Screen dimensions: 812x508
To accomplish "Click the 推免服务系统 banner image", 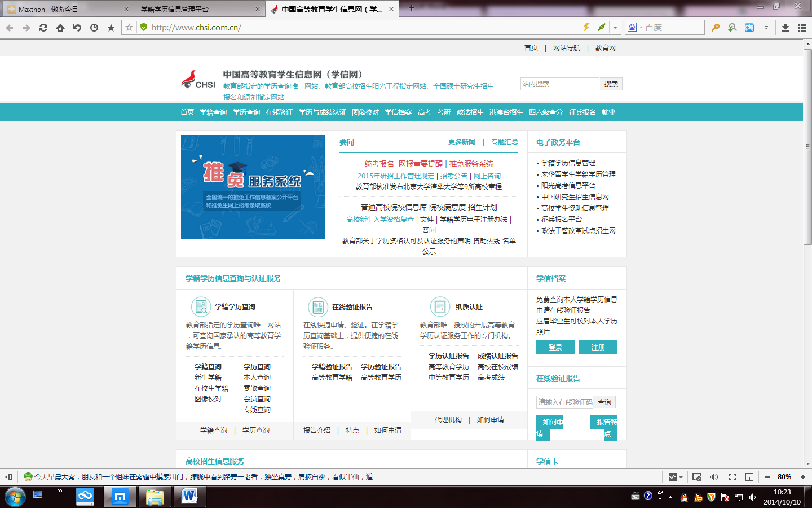I will (x=253, y=187).
